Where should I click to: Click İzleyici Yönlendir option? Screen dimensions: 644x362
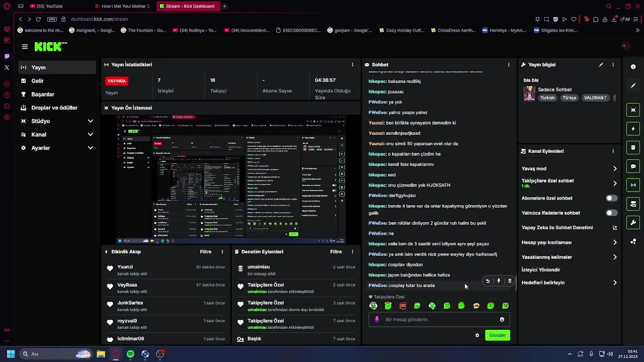click(541, 270)
